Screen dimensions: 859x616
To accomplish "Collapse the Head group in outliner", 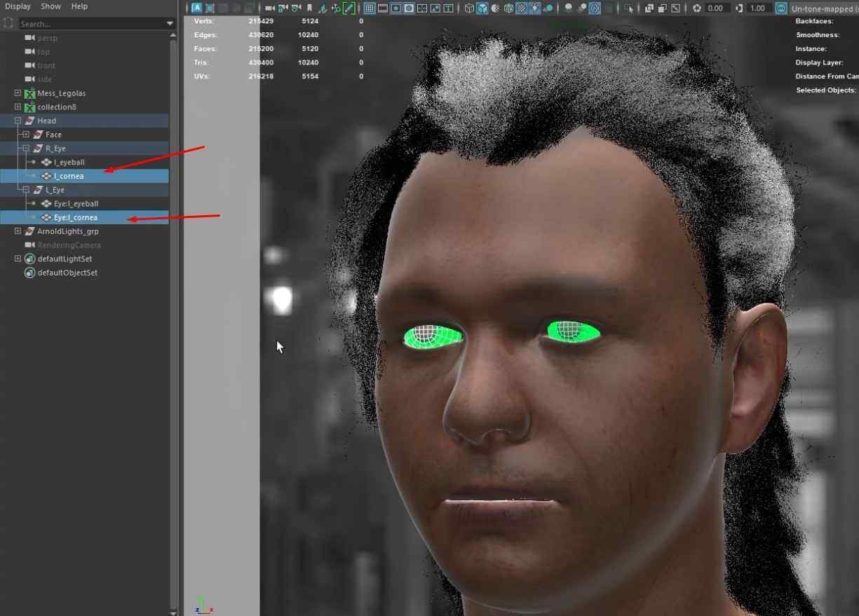I will click(x=18, y=121).
